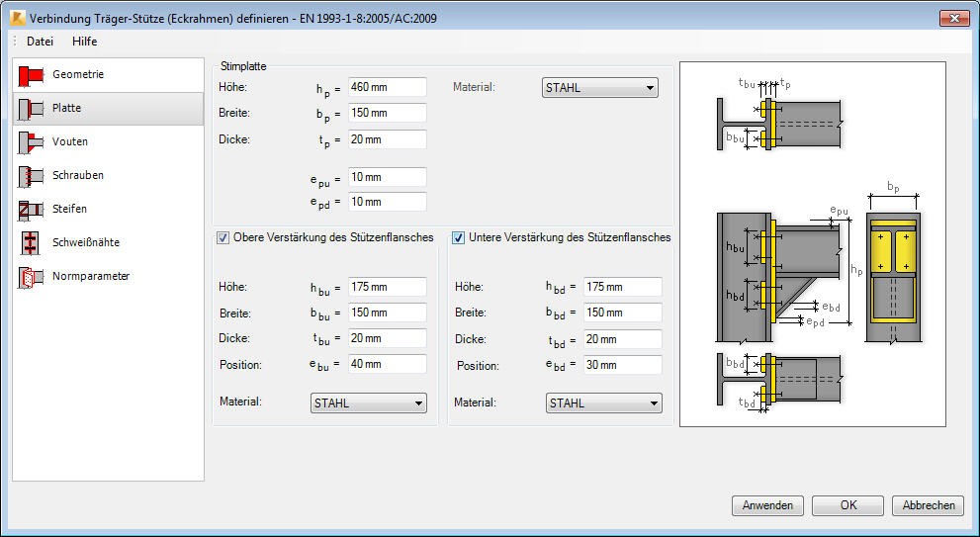Click the bbu width field 150 mm
This screenshot has width=980, height=537.
tap(388, 313)
